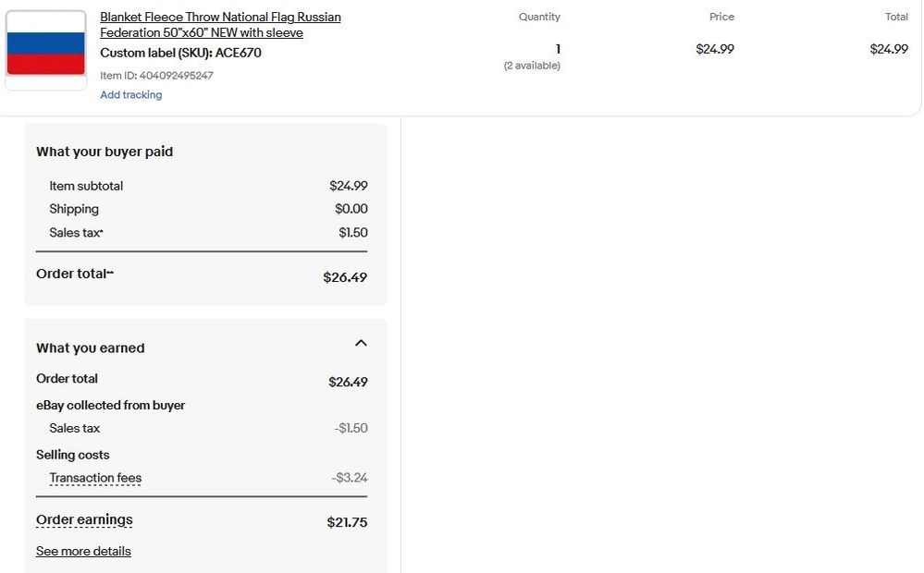This screenshot has width=924, height=573.
Task: Click the What you earned heading
Action: pos(90,348)
